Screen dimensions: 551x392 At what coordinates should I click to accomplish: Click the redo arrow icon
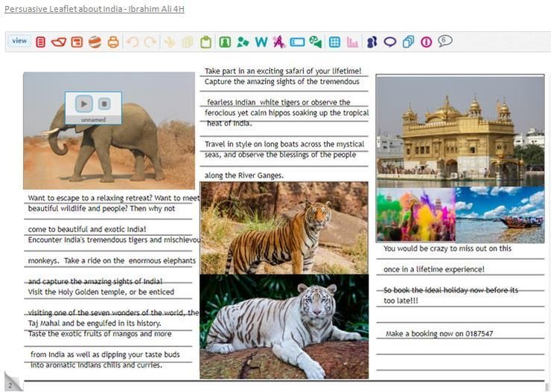[150, 42]
